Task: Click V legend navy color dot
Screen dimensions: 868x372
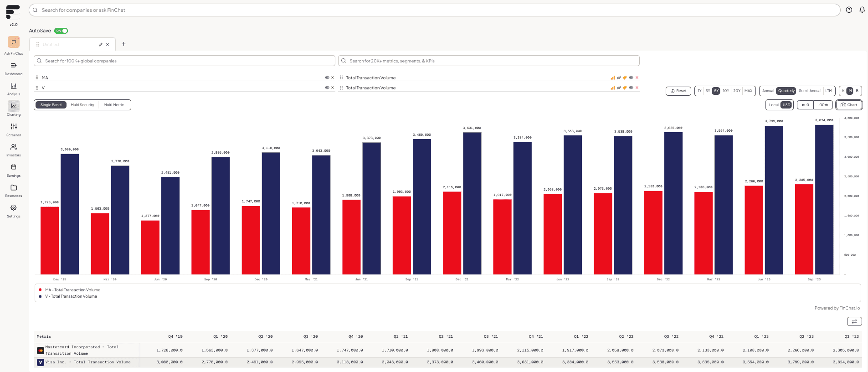Action: (40, 296)
